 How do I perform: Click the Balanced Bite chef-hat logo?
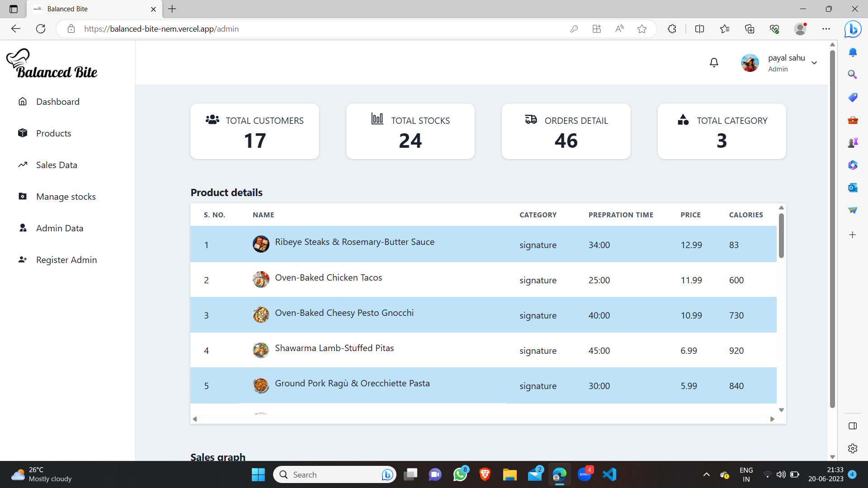coord(51,63)
